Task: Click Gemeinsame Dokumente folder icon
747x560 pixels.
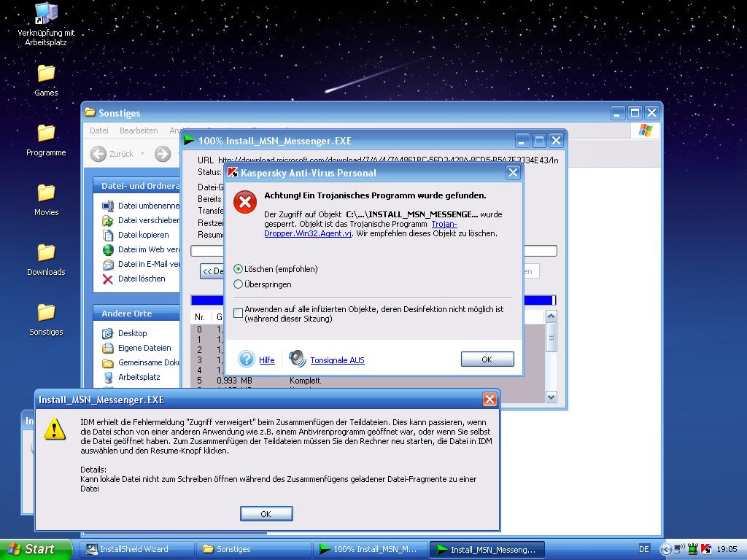Action: (108, 363)
